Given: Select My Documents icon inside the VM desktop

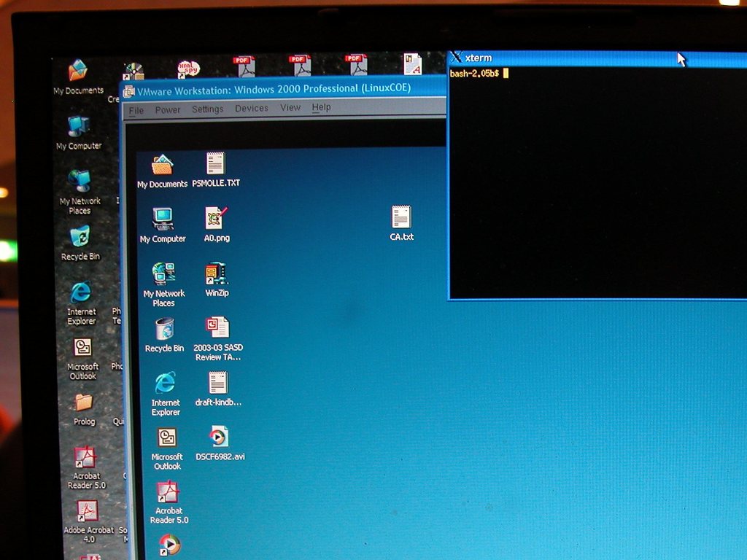Looking at the screenshot, I should [x=162, y=166].
